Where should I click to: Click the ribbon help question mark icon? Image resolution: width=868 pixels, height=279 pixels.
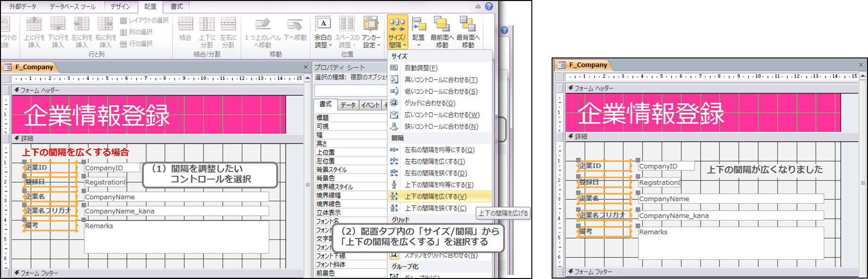pos(489,7)
